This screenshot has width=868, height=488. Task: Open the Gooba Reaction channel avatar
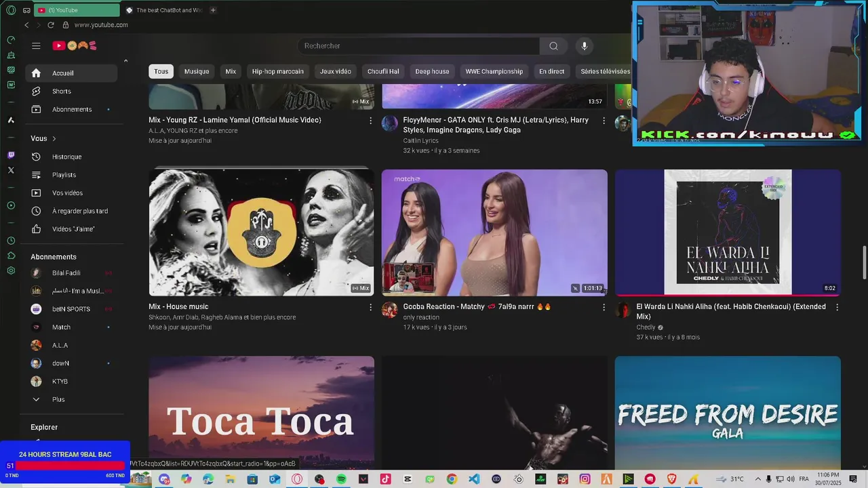click(390, 310)
